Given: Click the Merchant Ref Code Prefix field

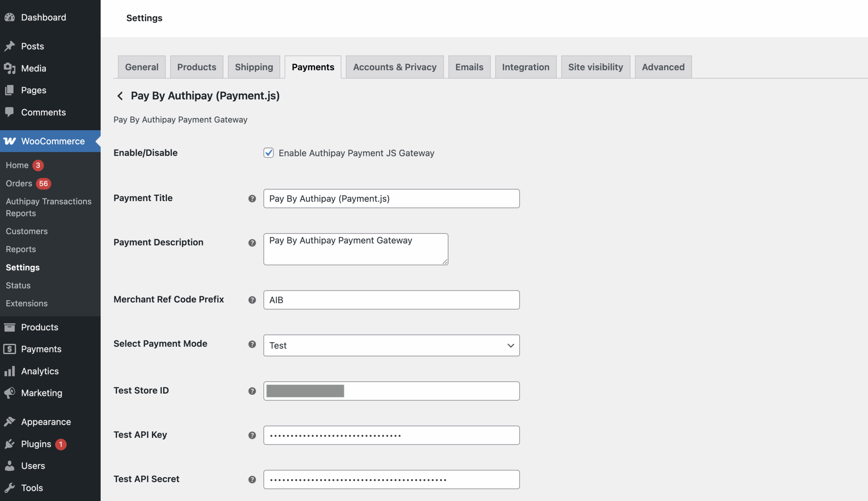Looking at the screenshot, I should [391, 300].
